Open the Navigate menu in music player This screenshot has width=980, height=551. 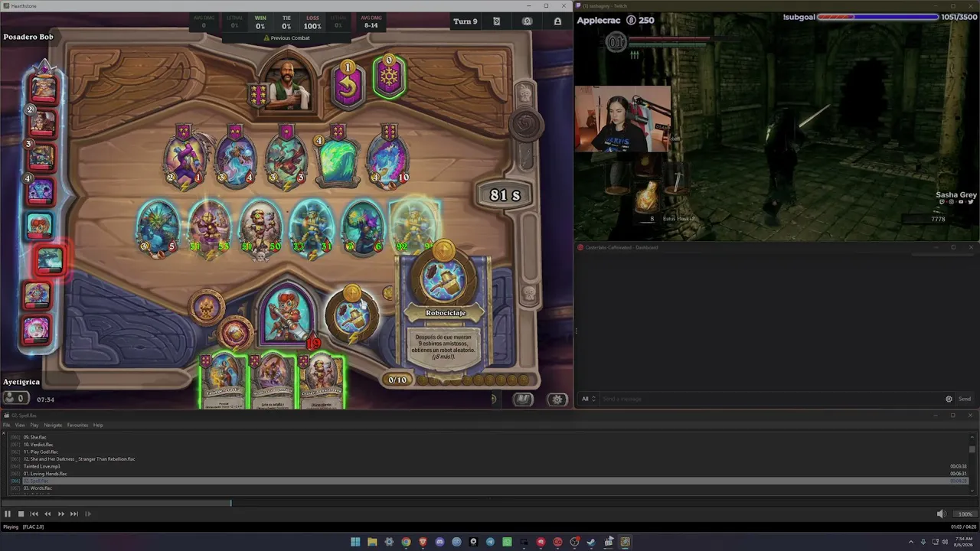(53, 425)
